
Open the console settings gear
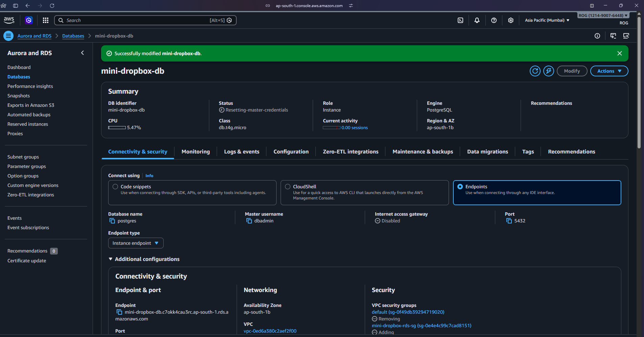(x=510, y=20)
